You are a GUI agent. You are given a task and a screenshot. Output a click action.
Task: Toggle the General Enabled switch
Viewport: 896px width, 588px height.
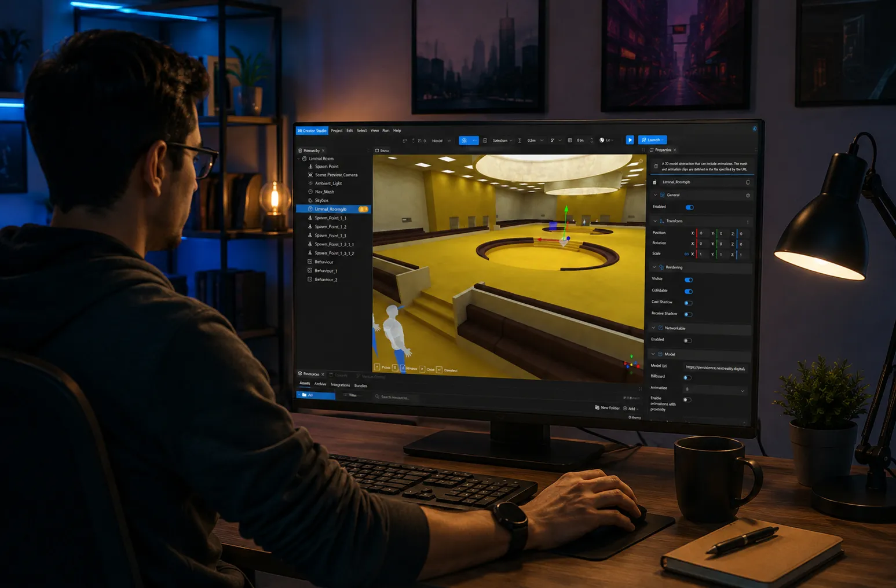[x=689, y=207]
